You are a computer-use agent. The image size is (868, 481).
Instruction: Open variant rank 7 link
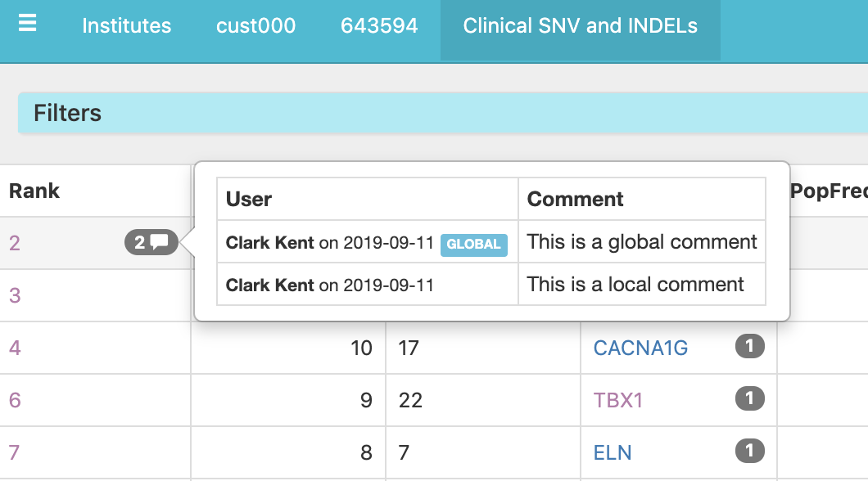(x=15, y=452)
